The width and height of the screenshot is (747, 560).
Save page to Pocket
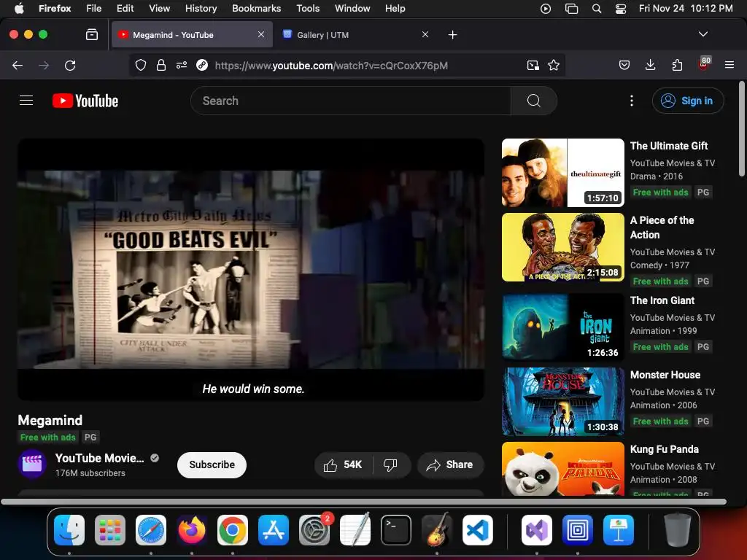tap(624, 65)
